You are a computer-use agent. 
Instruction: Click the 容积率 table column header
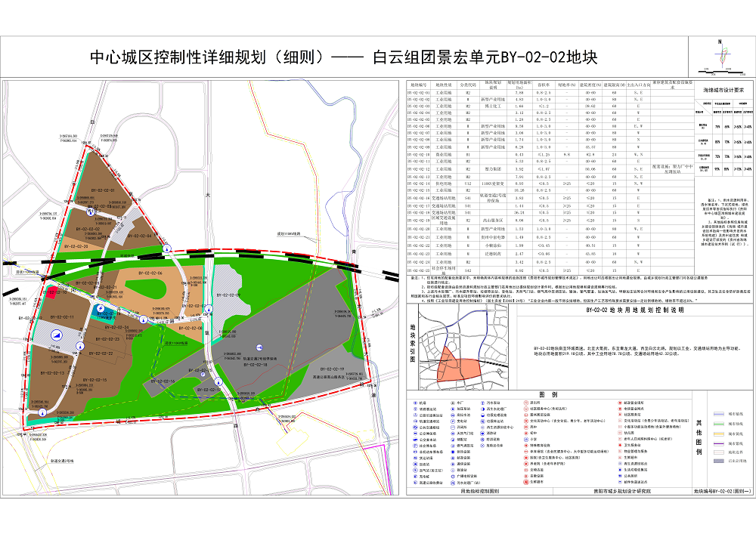(x=544, y=85)
